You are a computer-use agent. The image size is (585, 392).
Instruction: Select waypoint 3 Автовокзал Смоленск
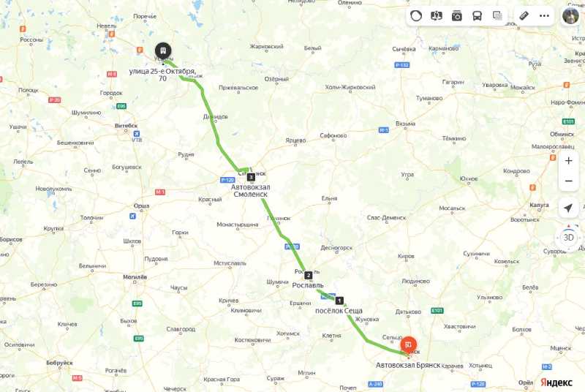point(251,177)
